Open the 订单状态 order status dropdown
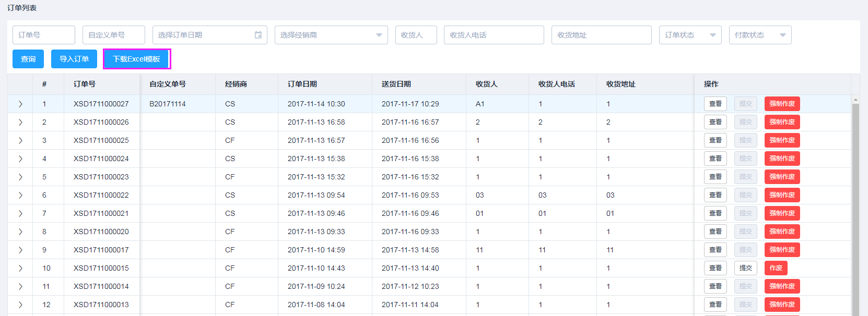 tap(689, 35)
